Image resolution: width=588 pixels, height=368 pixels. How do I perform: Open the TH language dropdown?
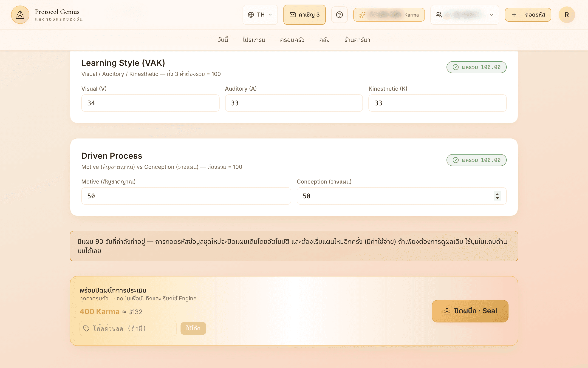coord(260,15)
